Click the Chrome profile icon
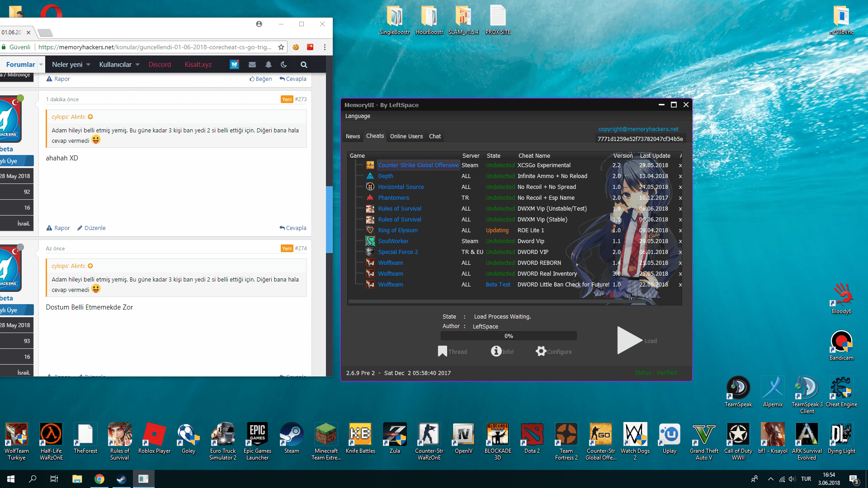Screen dimensions: 868x488 (x=259, y=24)
